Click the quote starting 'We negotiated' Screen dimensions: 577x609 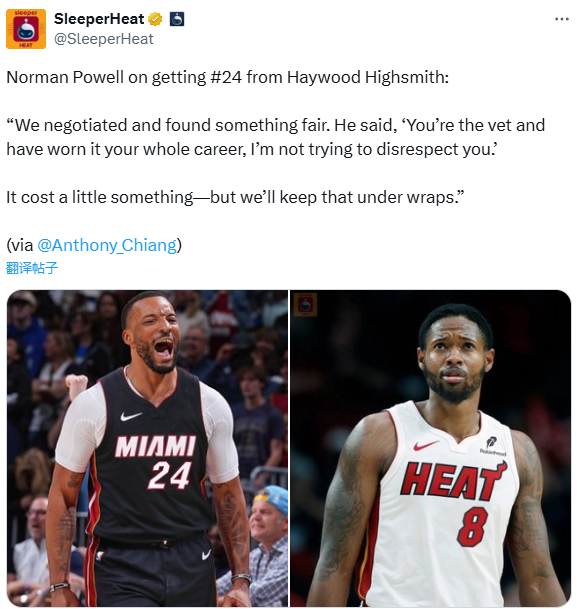coord(276,137)
